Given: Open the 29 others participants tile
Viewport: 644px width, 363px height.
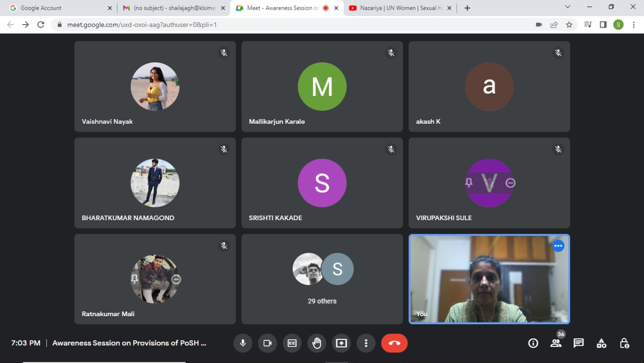Looking at the screenshot, I should pos(322,279).
